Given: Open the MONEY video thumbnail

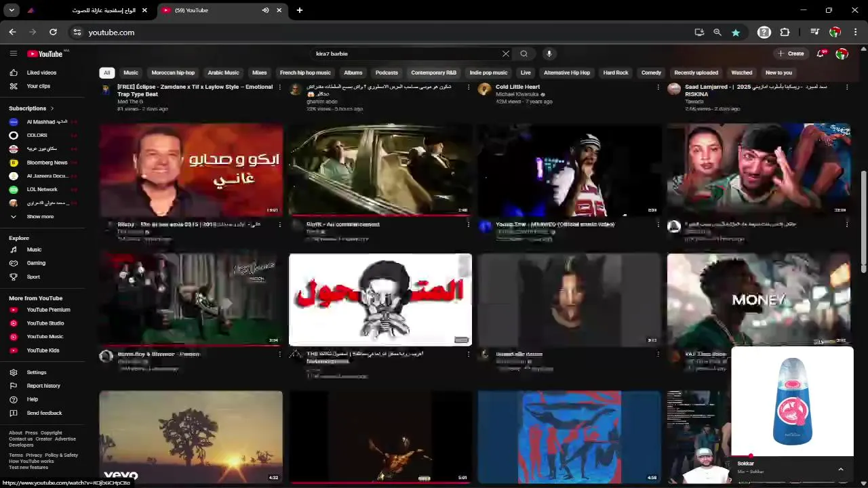Looking at the screenshot, I should point(759,300).
